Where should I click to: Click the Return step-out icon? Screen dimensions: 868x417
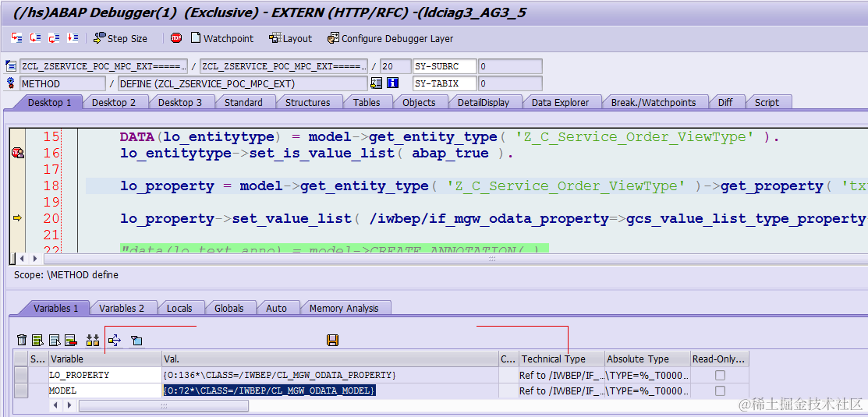click(54, 38)
